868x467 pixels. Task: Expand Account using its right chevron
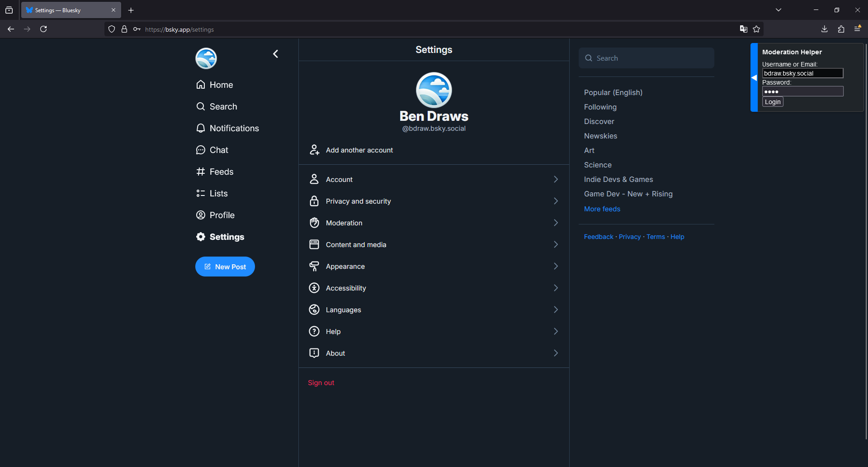click(x=556, y=179)
